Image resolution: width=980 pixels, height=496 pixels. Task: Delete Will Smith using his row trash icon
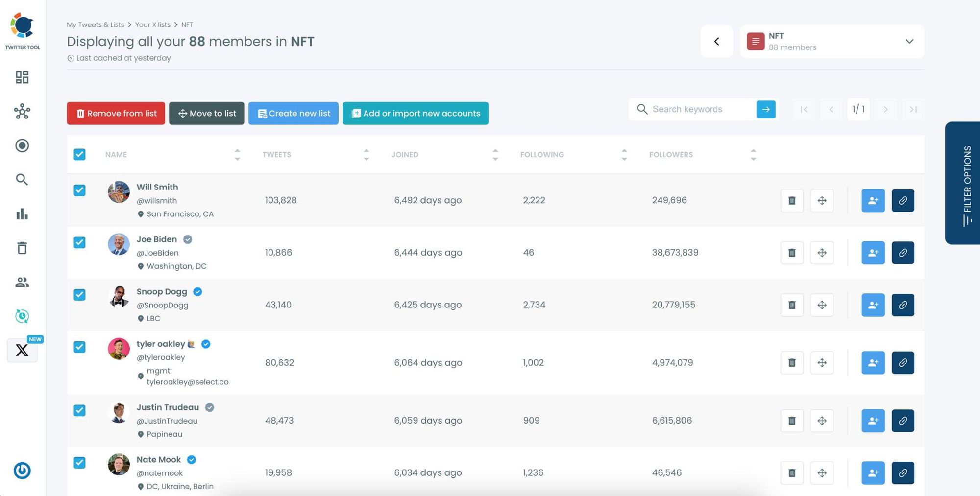pos(791,200)
